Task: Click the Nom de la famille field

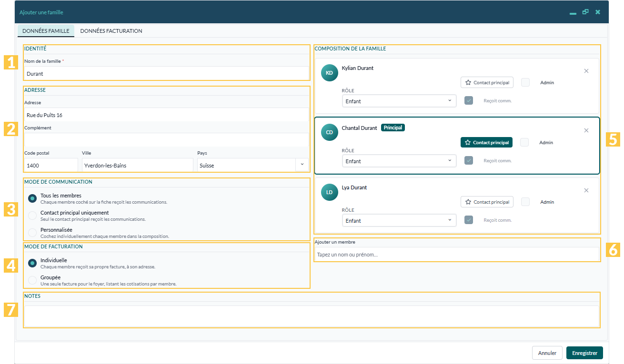Action: 167,74
